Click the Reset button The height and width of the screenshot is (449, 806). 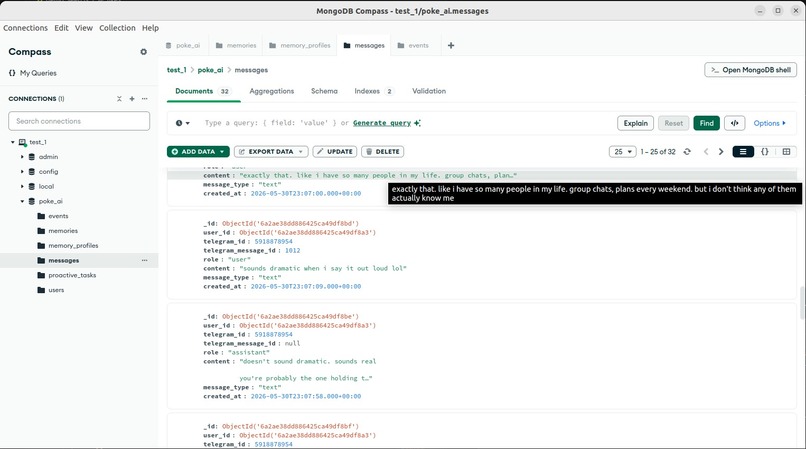673,123
